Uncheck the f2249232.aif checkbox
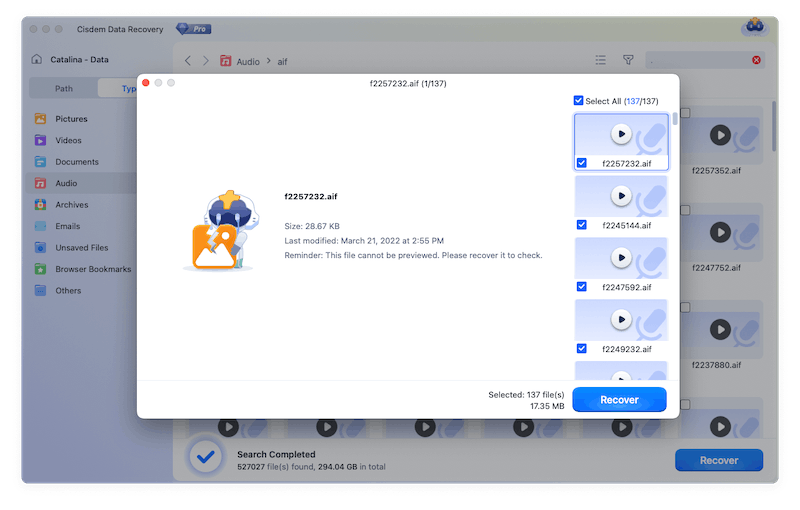The width and height of the screenshot is (800, 510). coord(582,349)
